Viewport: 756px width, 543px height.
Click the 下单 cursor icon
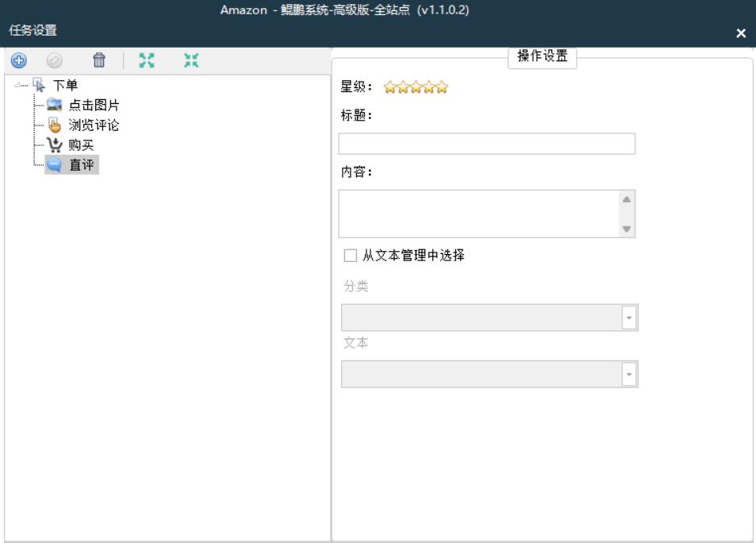click(40, 85)
